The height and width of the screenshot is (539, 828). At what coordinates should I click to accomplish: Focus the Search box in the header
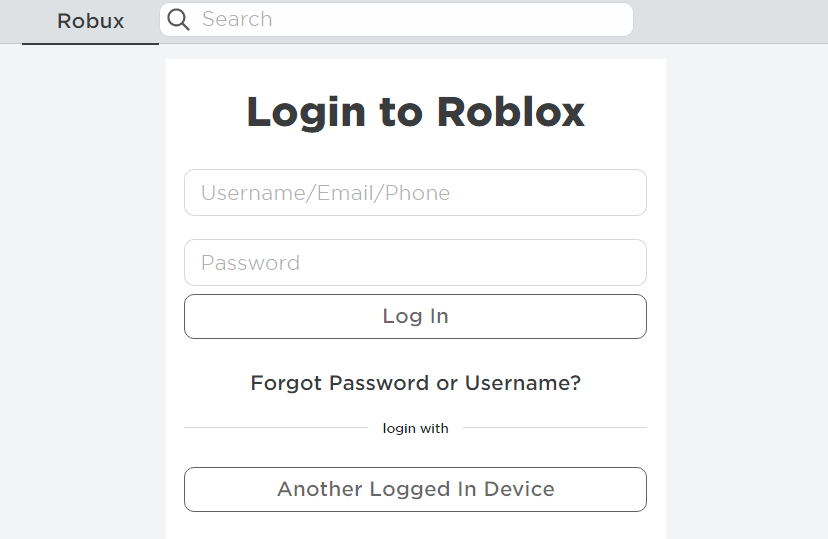[x=396, y=20]
